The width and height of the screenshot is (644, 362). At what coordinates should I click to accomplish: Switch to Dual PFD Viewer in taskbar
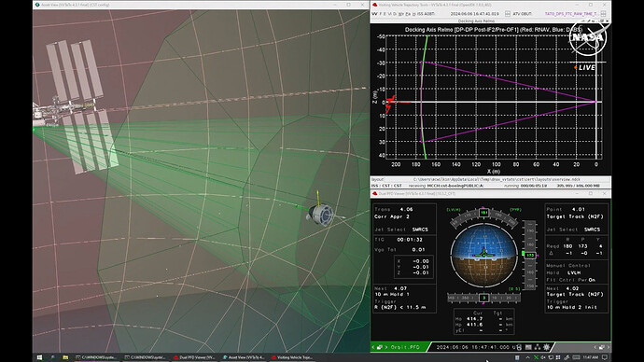194,357
